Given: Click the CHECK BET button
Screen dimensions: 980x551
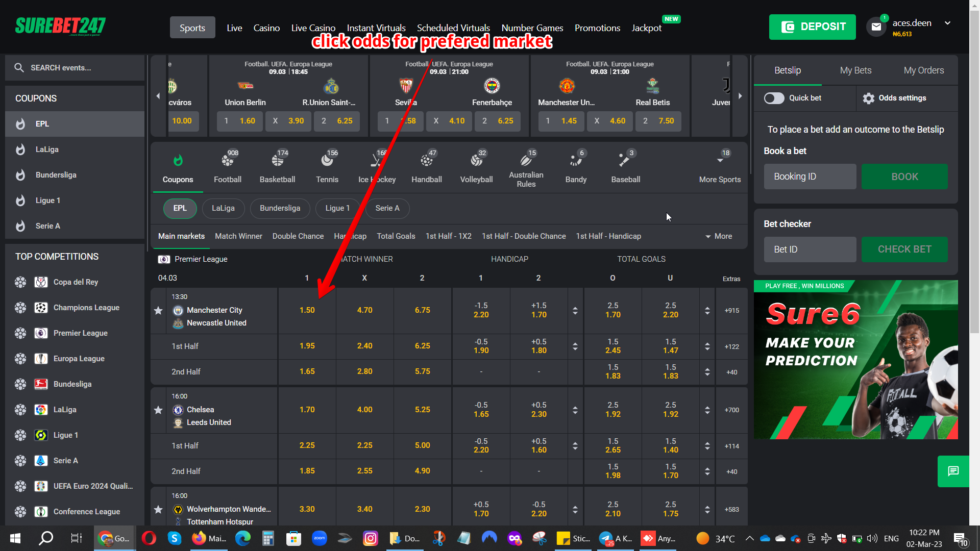Looking at the screenshot, I should click(904, 249).
